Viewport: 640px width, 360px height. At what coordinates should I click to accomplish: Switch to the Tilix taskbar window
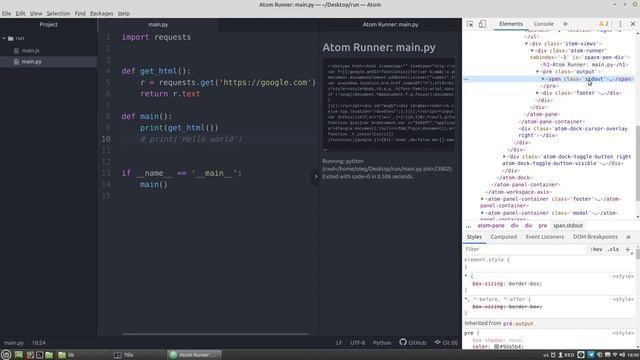pos(124,355)
